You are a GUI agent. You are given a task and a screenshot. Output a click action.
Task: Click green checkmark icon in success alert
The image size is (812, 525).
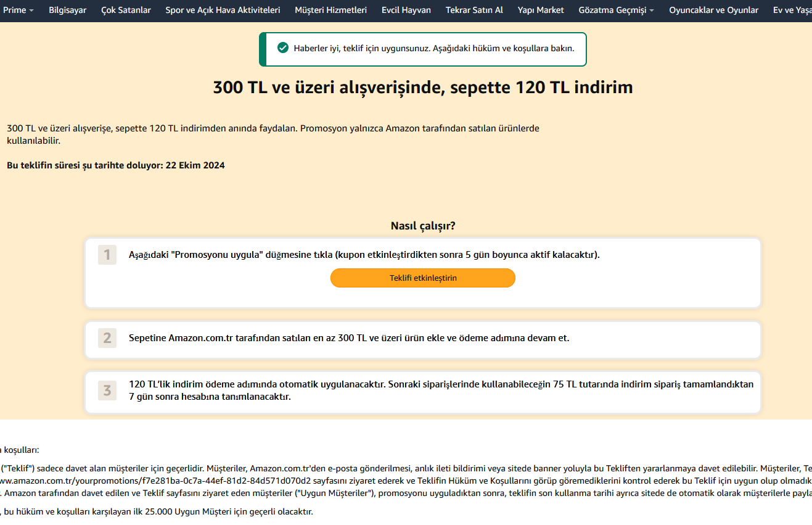(x=283, y=48)
